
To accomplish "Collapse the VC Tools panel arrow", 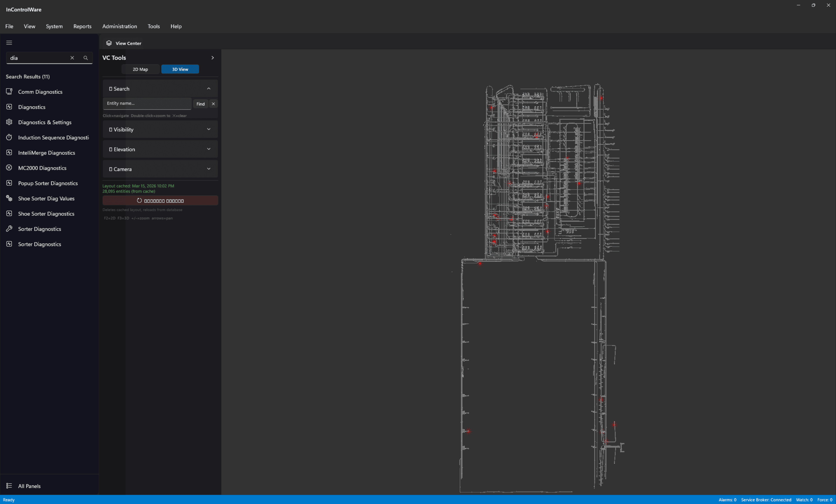I will [213, 58].
